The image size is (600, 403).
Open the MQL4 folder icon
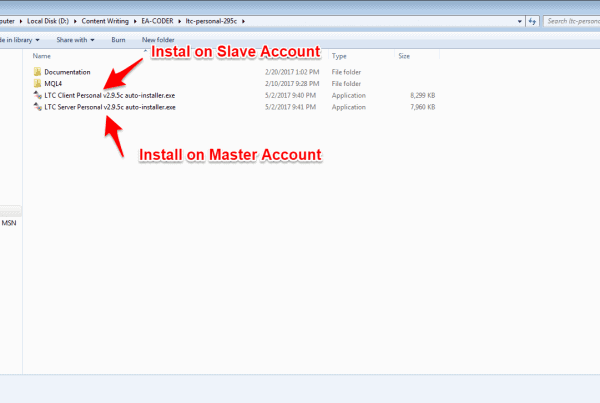pos(37,83)
